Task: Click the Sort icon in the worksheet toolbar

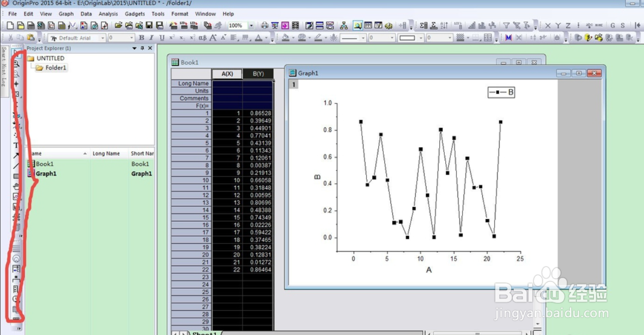Action: click(x=444, y=25)
